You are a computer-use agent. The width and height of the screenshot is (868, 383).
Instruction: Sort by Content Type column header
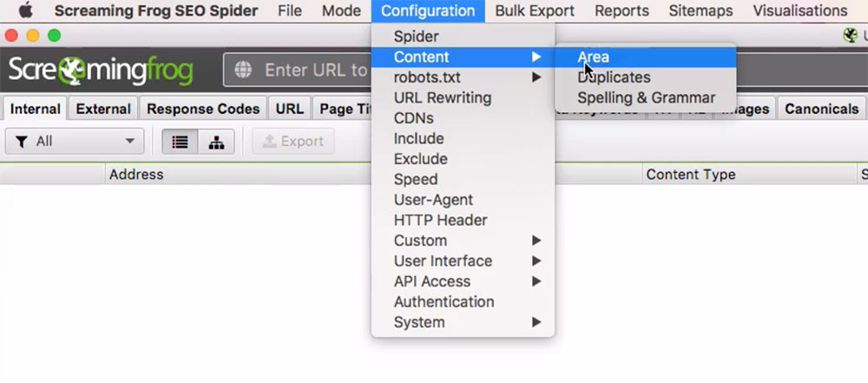pyautogui.click(x=750, y=174)
